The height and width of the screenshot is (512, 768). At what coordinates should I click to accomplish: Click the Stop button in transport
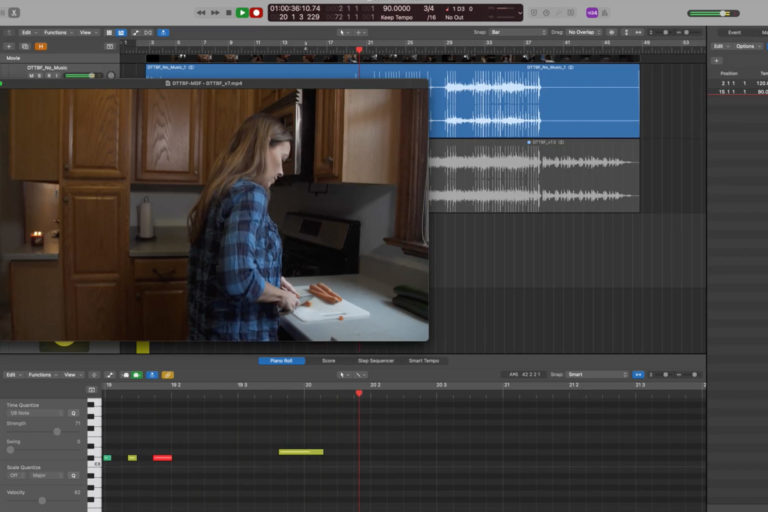[x=229, y=12]
